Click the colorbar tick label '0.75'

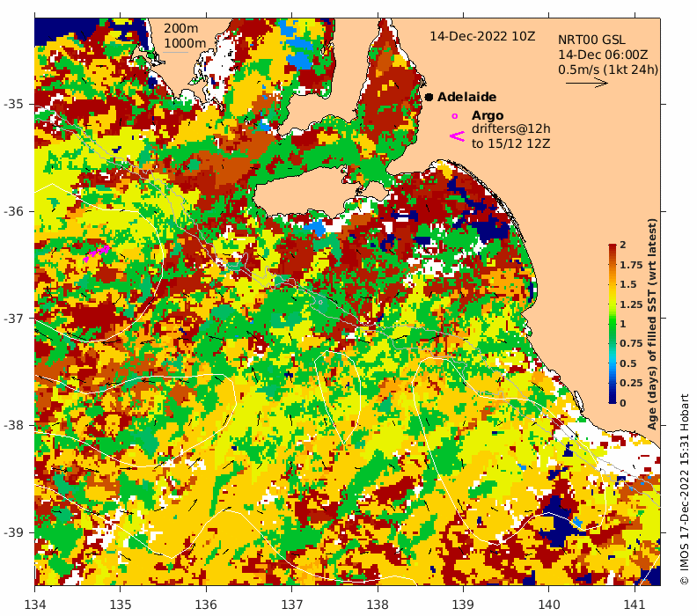[631, 343]
